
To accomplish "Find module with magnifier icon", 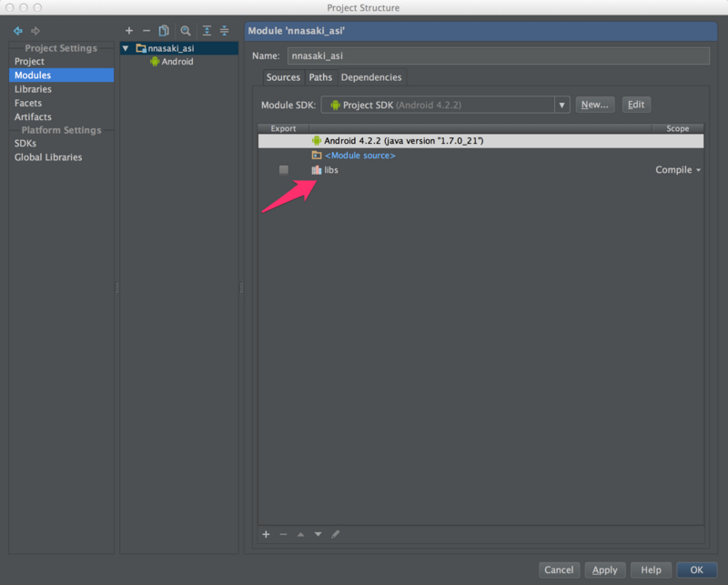I will coord(186,31).
